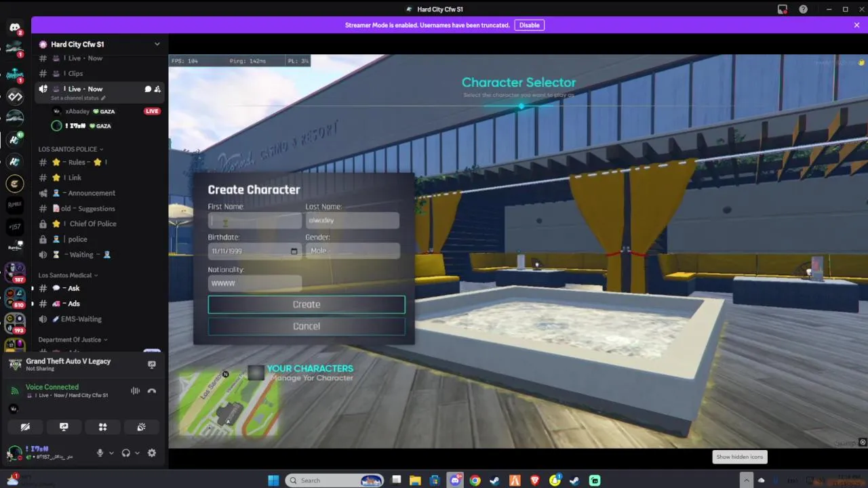The image size is (868, 488).
Task: Turn on camera in voice panel
Action: (25, 427)
